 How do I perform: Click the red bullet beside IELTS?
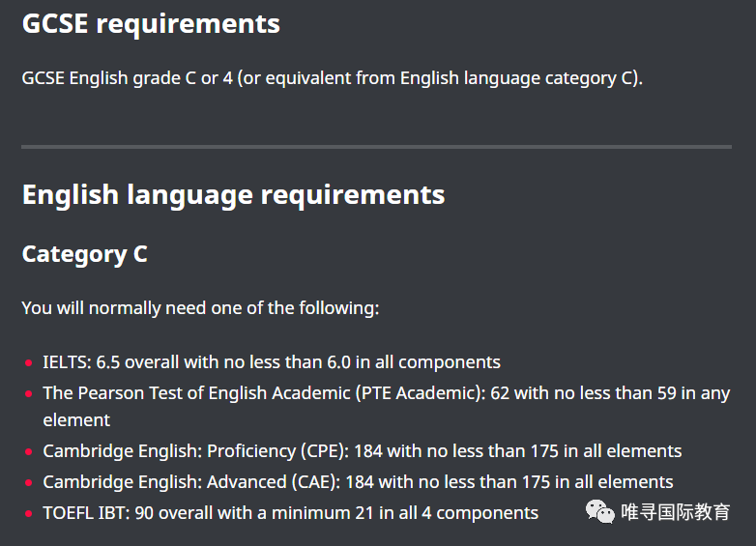coord(29,363)
